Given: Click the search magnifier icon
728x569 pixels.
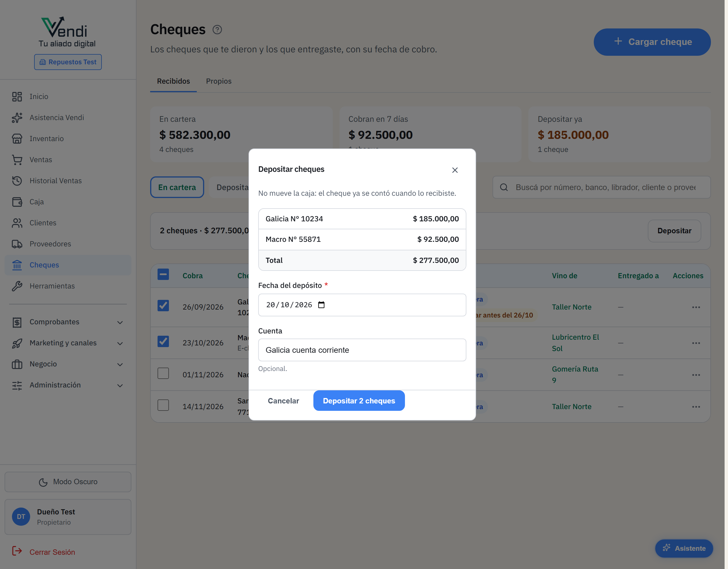Looking at the screenshot, I should [504, 187].
